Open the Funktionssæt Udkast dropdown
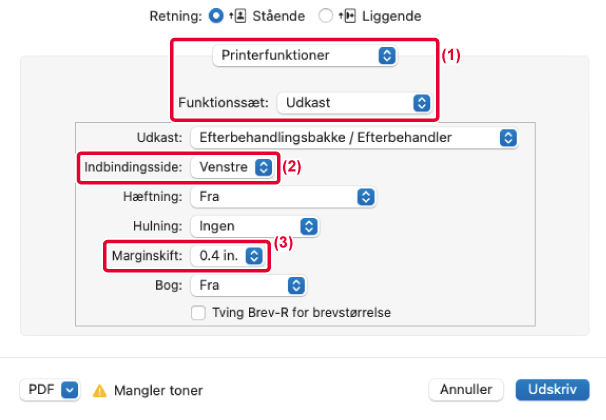 pos(354,103)
